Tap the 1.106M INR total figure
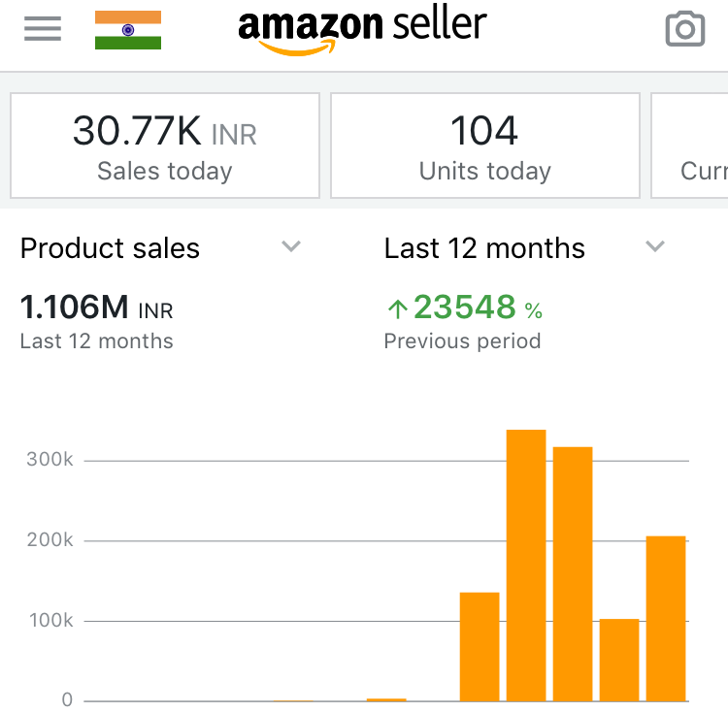Viewport: 728px width, 712px height. tap(96, 308)
